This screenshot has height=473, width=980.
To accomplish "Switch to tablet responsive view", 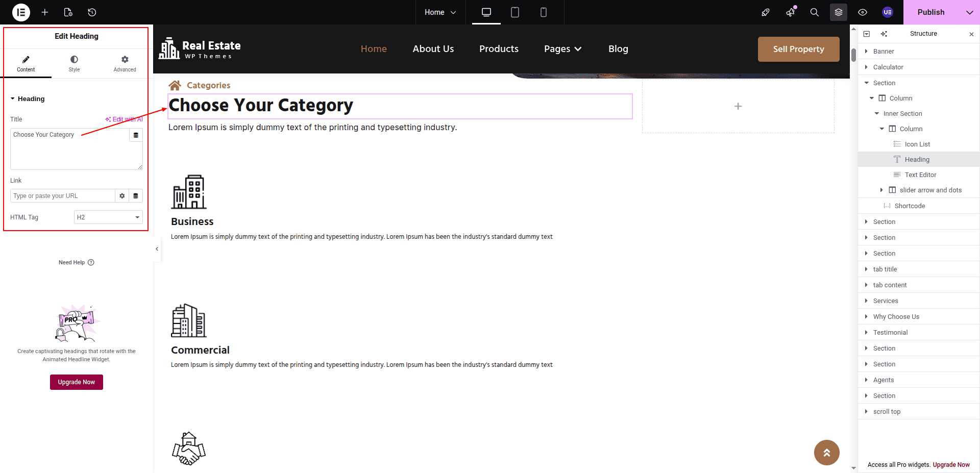I will coord(515,12).
